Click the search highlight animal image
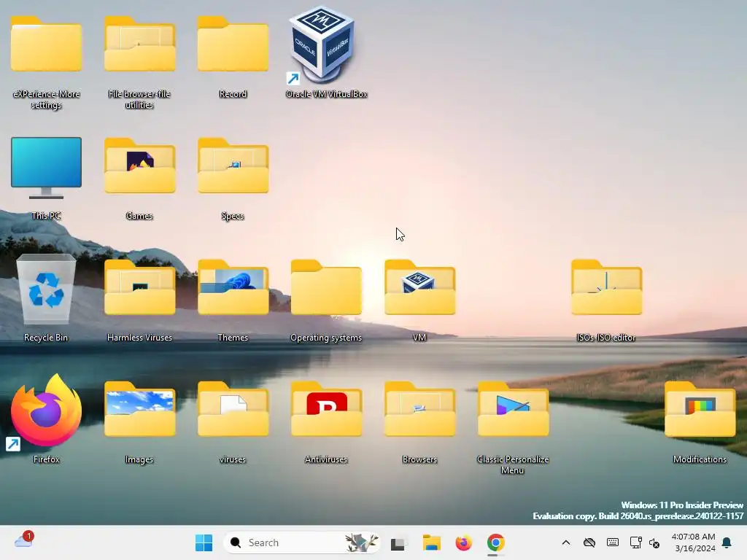Image resolution: width=747 pixels, height=560 pixels. pyautogui.click(x=361, y=542)
